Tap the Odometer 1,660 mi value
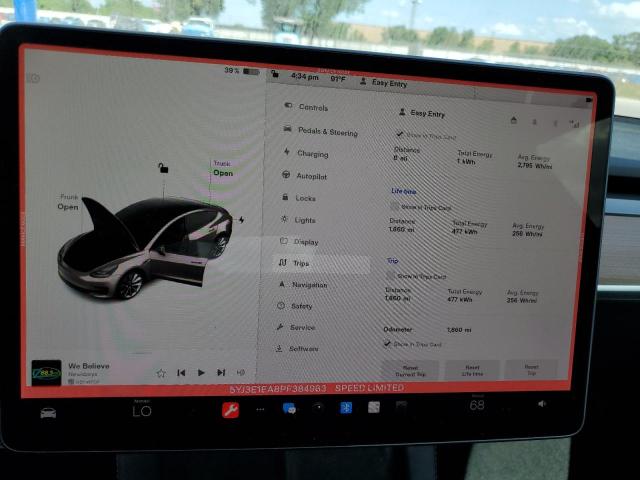640x480 pixels. 459,330
